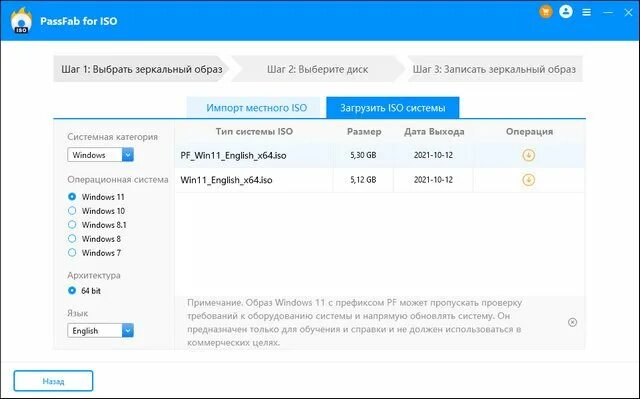Click the Размер column header
This screenshot has height=399, width=640.
[364, 131]
